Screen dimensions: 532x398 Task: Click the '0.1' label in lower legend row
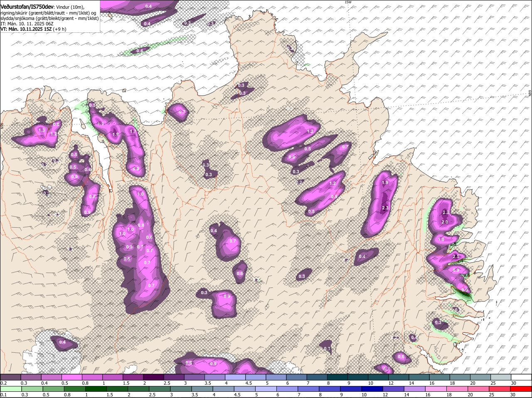pos(3,395)
